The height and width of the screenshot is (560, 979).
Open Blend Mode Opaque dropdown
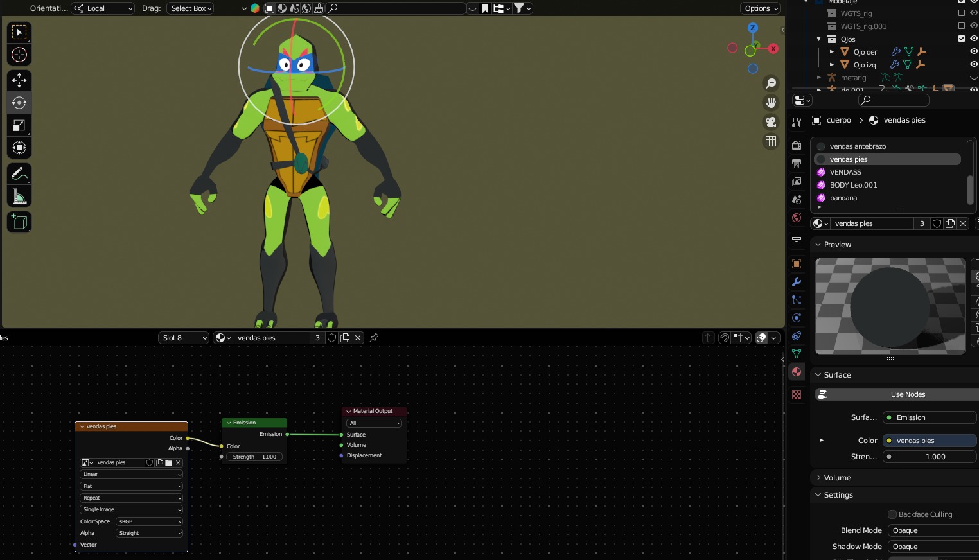coord(933,530)
